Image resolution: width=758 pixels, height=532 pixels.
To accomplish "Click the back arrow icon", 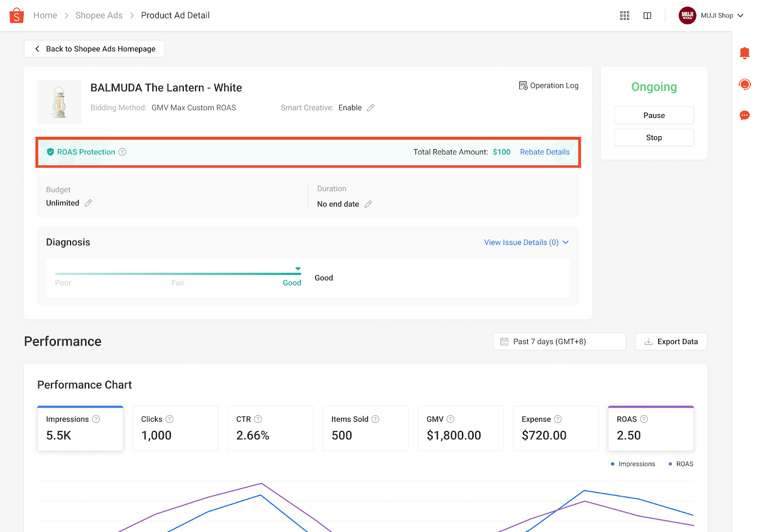I will click(37, 49).
